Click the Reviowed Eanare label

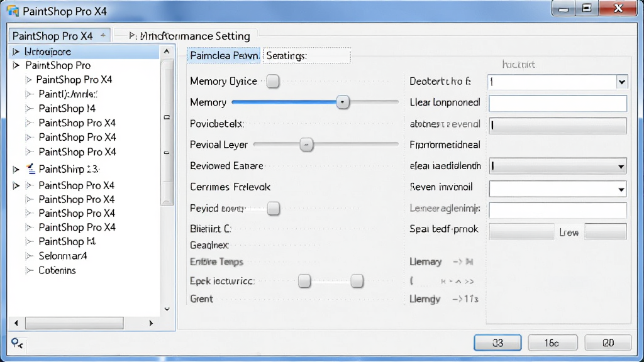[226, 166]
